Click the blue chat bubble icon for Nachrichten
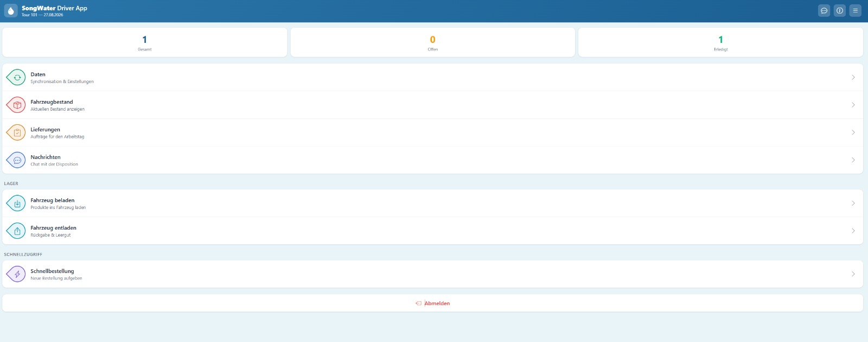The width and height of the screenshot is (868, 342). click(16, 160)
